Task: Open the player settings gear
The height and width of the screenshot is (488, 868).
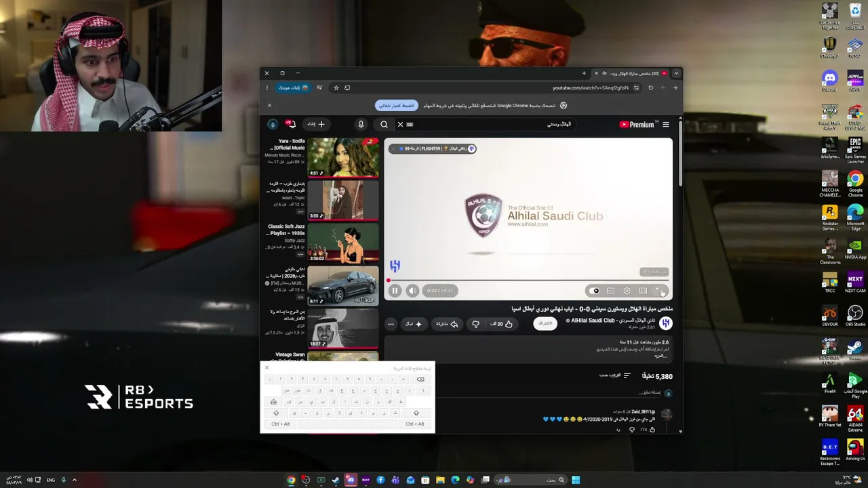Action: pyautogui.click(x=627, y=291)
